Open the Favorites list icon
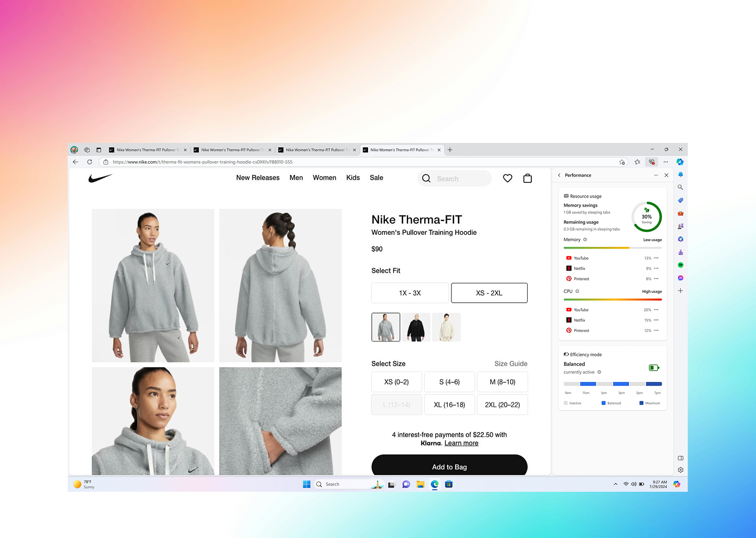The width and height of the screenshot is (756, 538). [x=637, y=162]
